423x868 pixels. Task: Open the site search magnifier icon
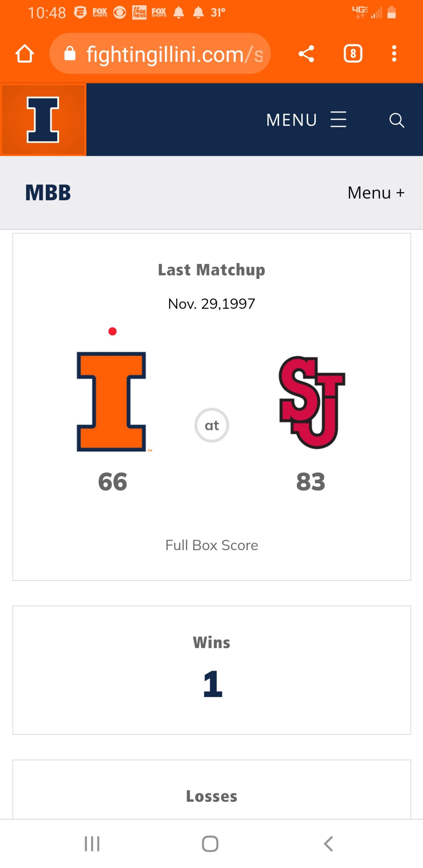pos(396,120)
